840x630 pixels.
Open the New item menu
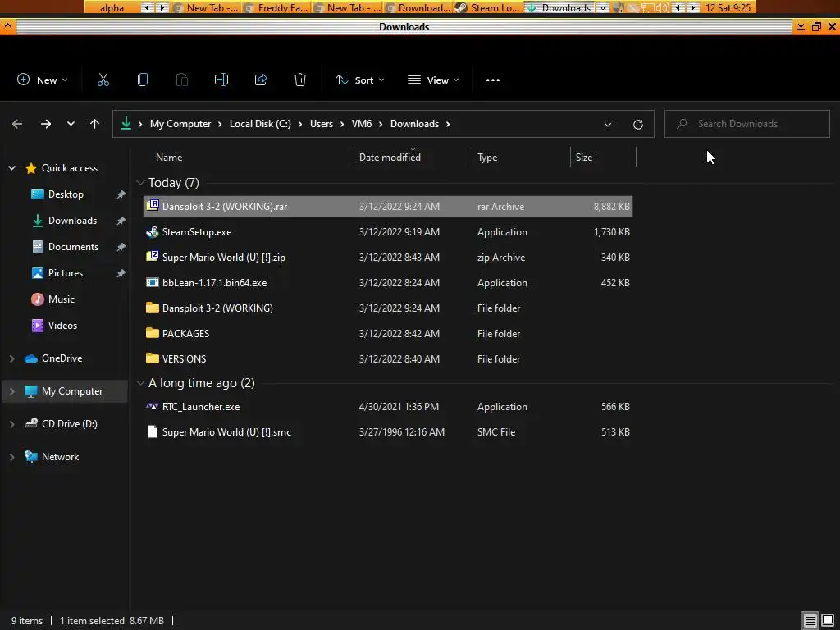pos(43,80)
